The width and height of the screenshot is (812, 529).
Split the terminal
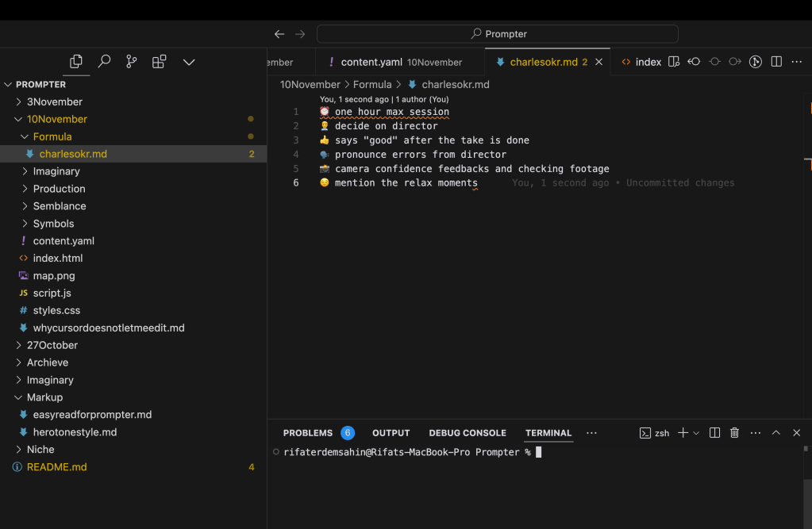pos(714,433)
